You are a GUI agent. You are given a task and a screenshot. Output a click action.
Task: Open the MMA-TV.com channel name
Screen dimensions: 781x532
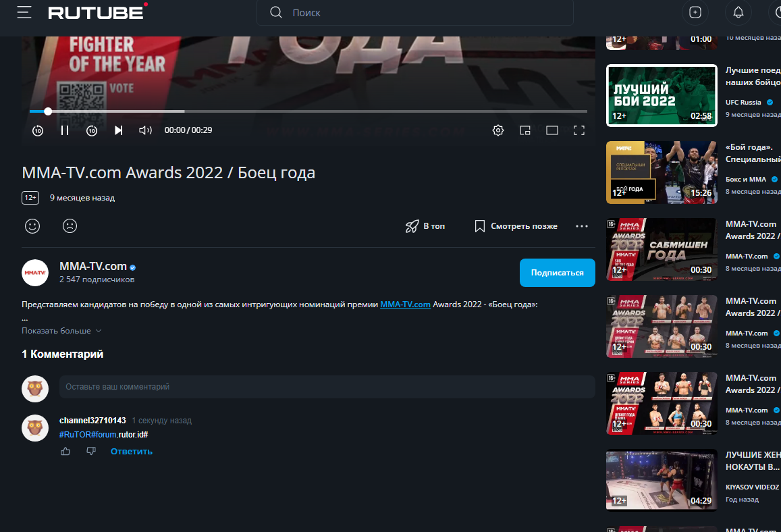click(x=93, y=267)
